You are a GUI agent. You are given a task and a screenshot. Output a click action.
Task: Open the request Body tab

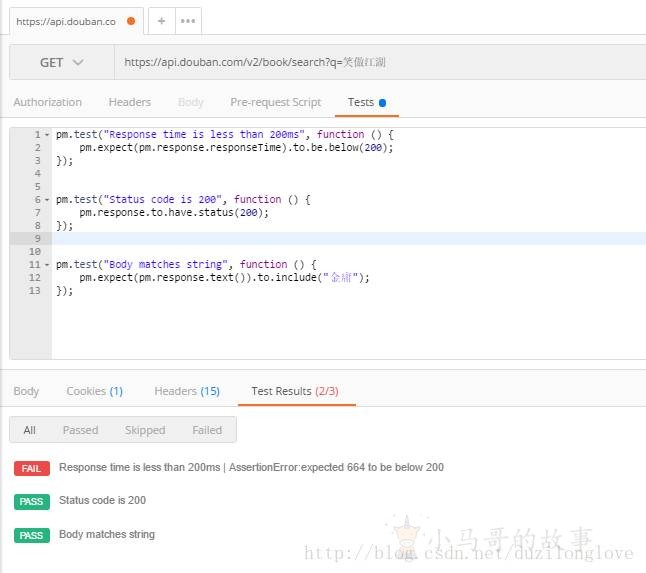pos(191,102)
